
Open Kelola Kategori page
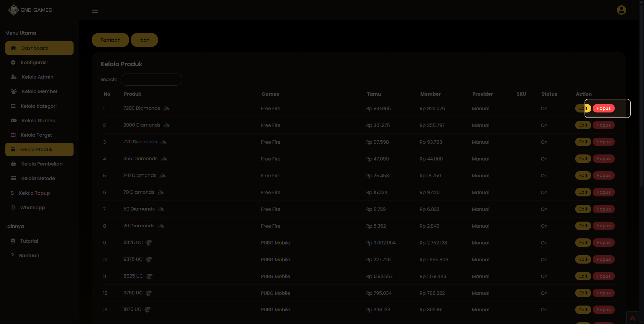39,106
